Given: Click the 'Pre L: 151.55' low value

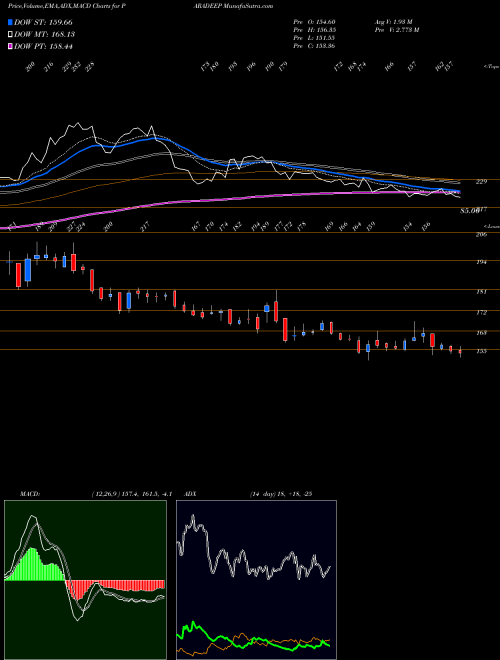Looking at the screenshot, I should click(314, 38).
